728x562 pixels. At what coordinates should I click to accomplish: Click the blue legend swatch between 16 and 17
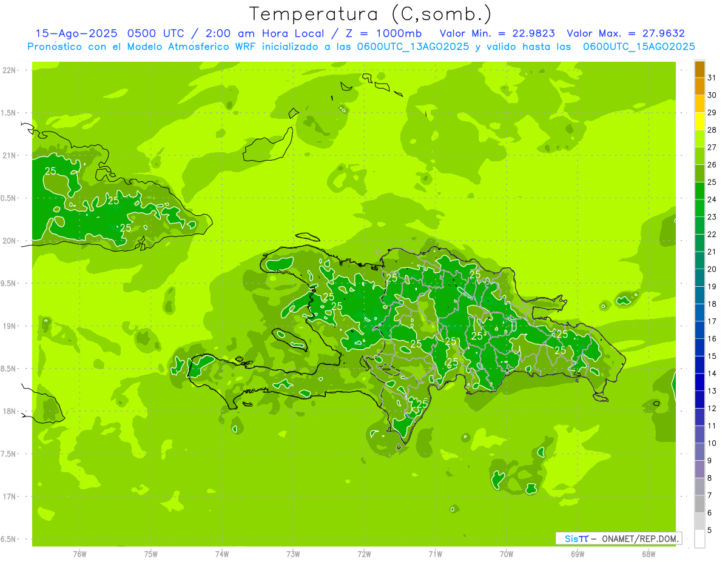[x=699, y=330]
